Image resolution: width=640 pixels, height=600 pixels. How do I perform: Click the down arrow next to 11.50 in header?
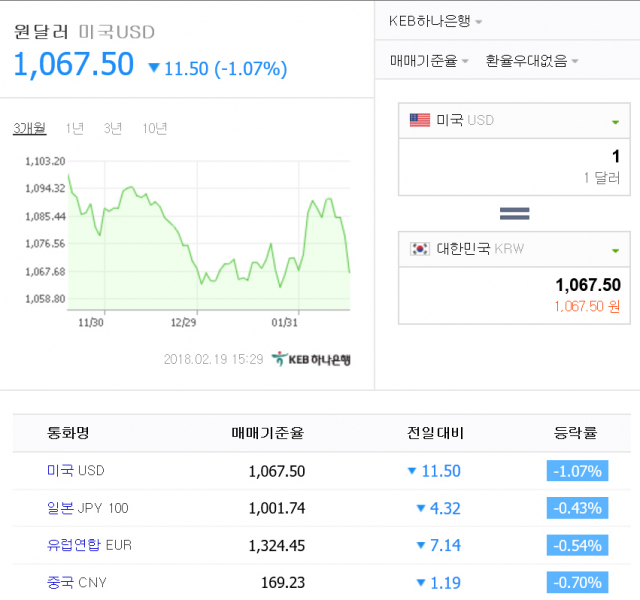tap(154, 68)
